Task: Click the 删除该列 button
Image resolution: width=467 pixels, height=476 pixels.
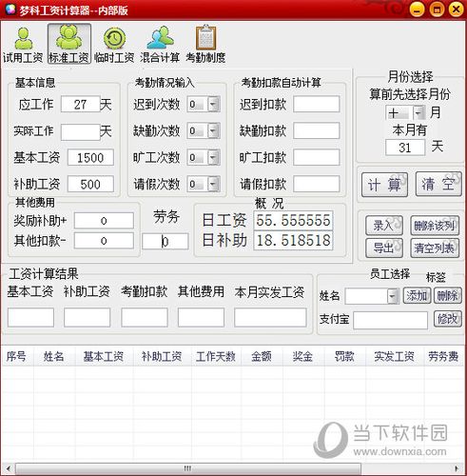Action: [x=435, y=226]
